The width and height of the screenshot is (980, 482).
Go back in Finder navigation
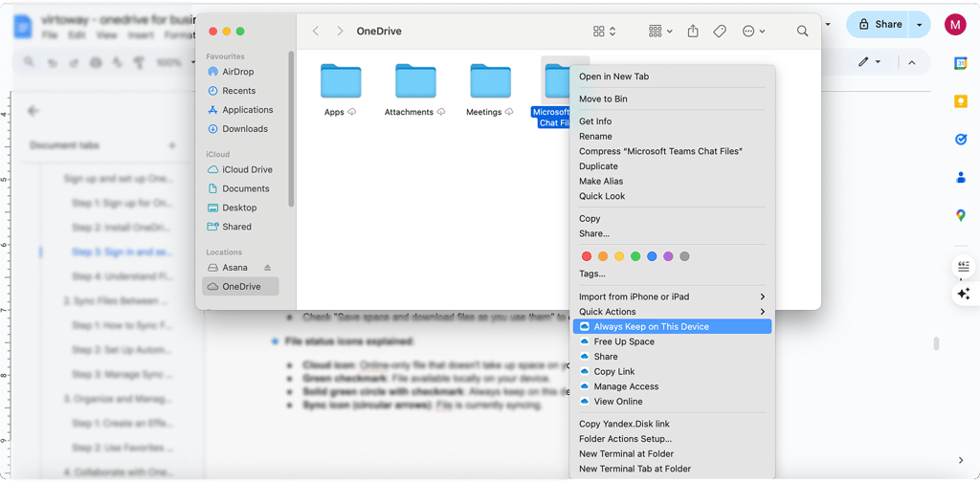pos(316,32)
